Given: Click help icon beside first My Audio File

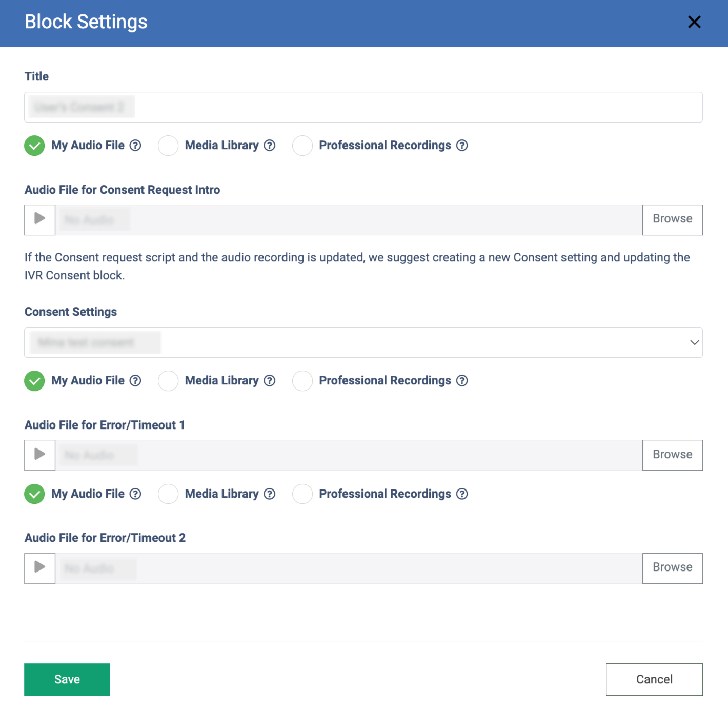Looking at the screenshot, I should click(135, 146).
